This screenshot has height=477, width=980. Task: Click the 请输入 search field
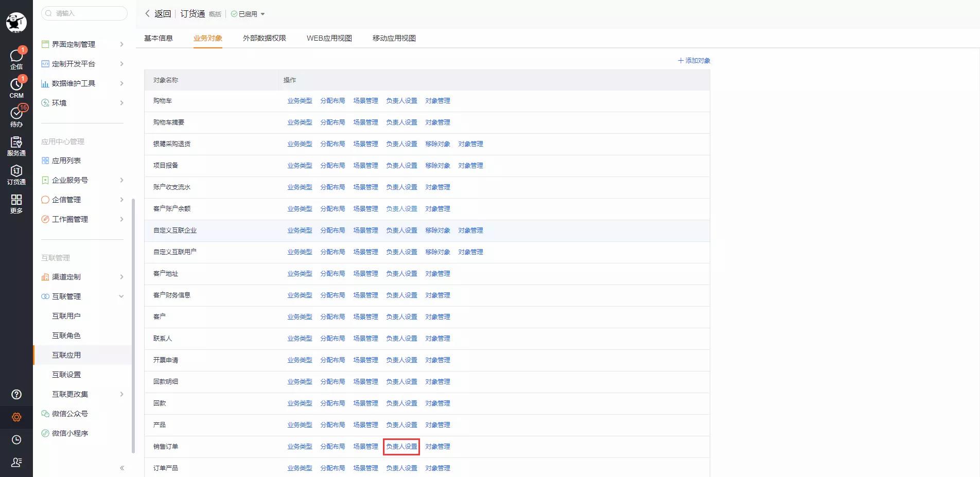click(84, 13)
